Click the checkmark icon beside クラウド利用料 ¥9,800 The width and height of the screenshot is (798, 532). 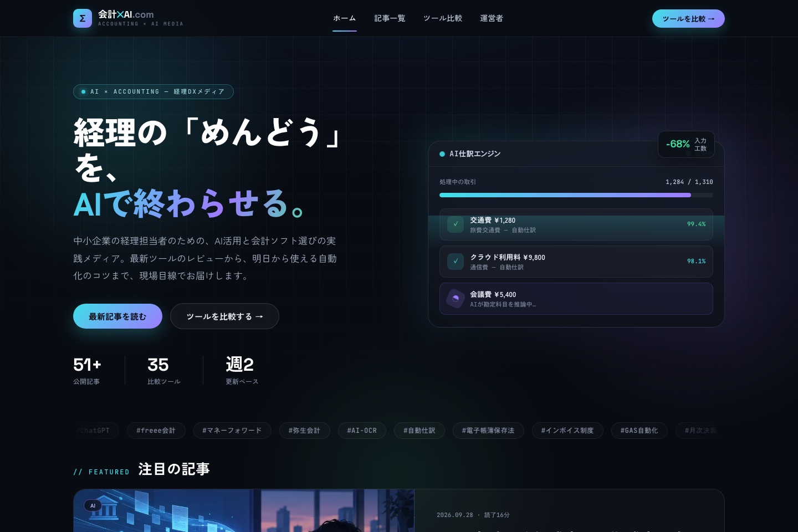tap(456, 262)
